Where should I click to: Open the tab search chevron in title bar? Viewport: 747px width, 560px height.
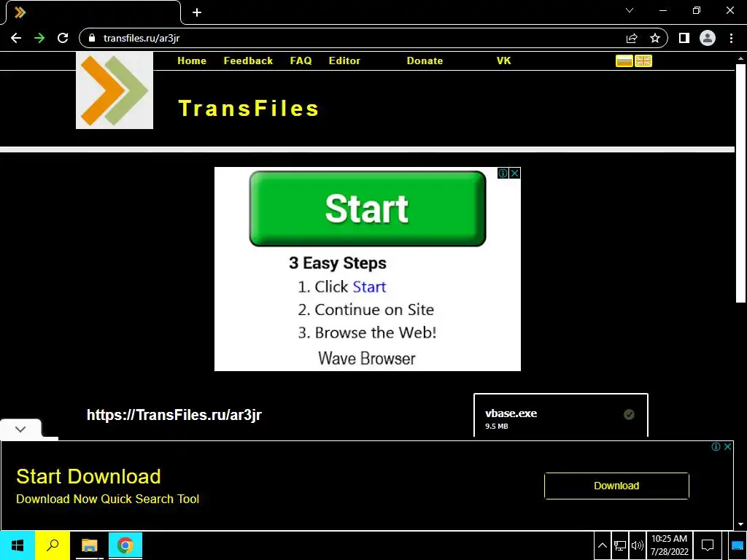pyautogui.click(x=630, y=10)
